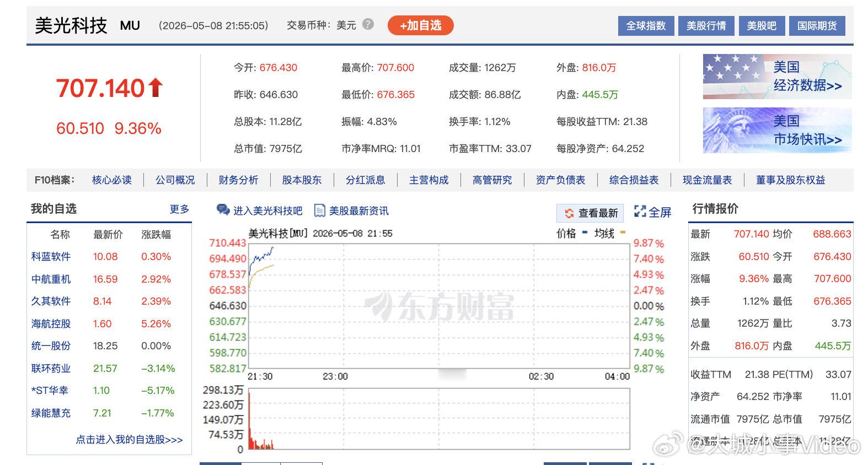Click 市盈率TTM 33.07 in header
Screen dimensions: 868x465
pos(490,149)
